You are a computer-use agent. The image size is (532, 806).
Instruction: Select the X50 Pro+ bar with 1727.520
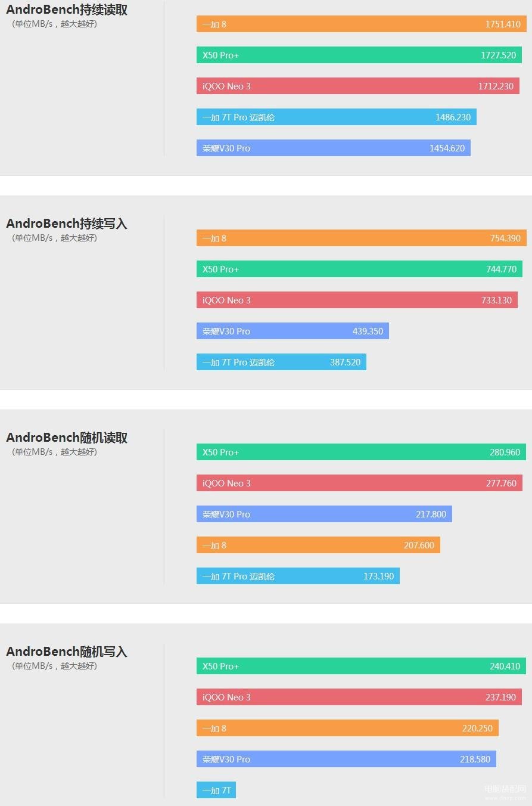[359, 55]
